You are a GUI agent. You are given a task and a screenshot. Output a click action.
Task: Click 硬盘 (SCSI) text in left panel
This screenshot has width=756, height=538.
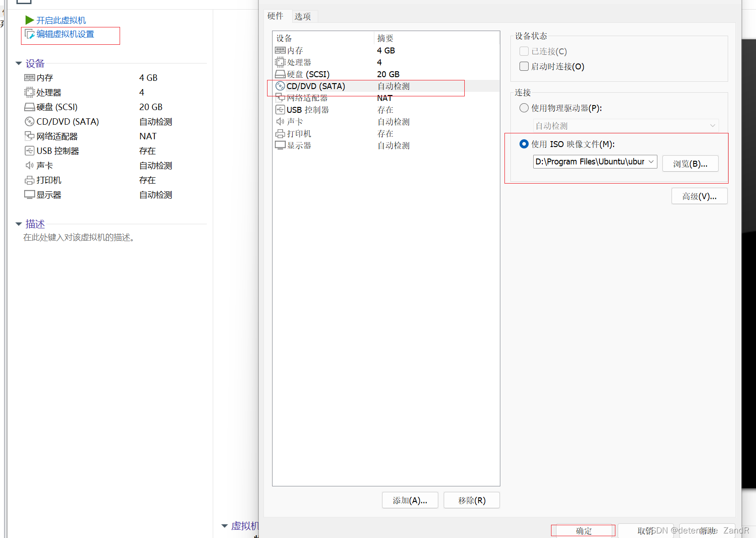pos(57,107)
